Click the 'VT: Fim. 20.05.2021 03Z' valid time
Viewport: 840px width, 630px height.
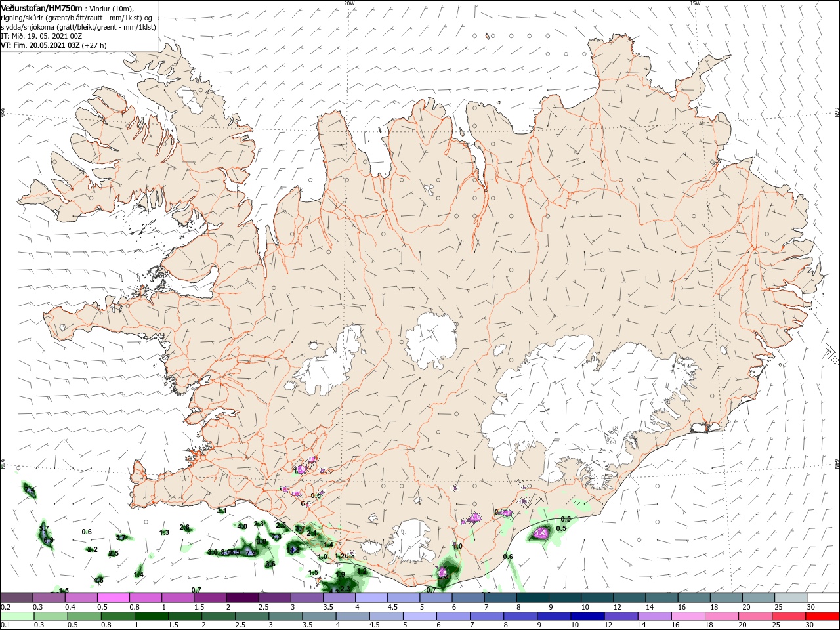click(x=40, y=45)
